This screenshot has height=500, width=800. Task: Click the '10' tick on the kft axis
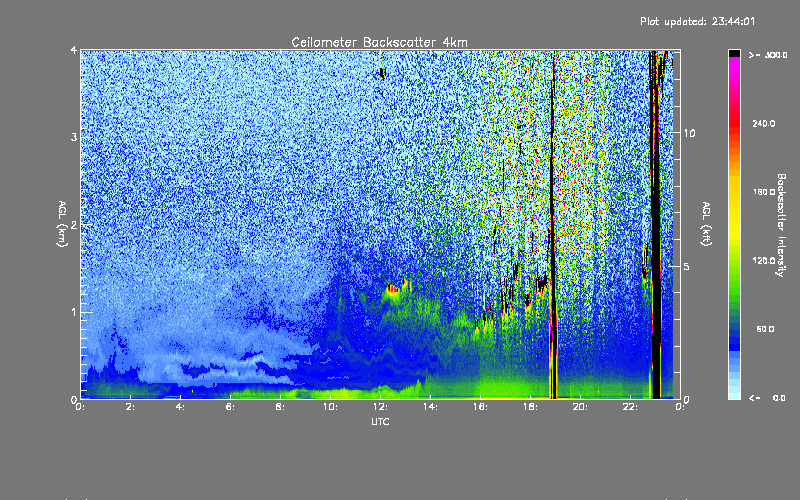(x=689, y=133)
